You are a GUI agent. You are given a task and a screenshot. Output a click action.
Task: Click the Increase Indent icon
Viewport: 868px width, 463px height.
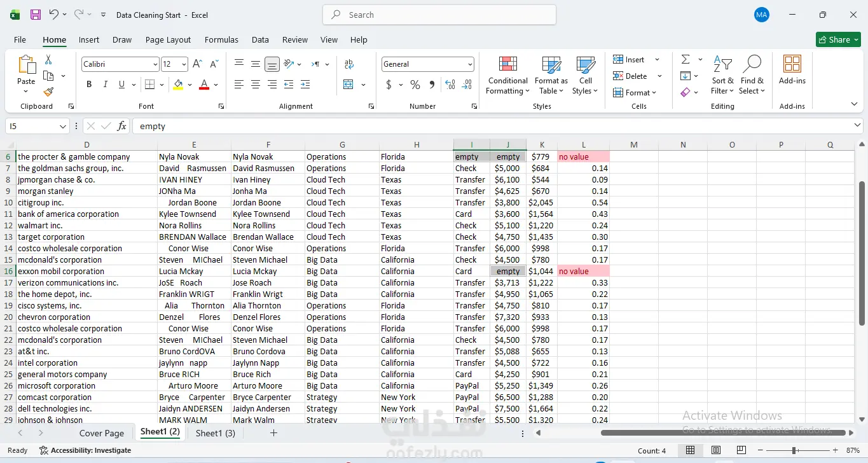[x=305, y=85]
